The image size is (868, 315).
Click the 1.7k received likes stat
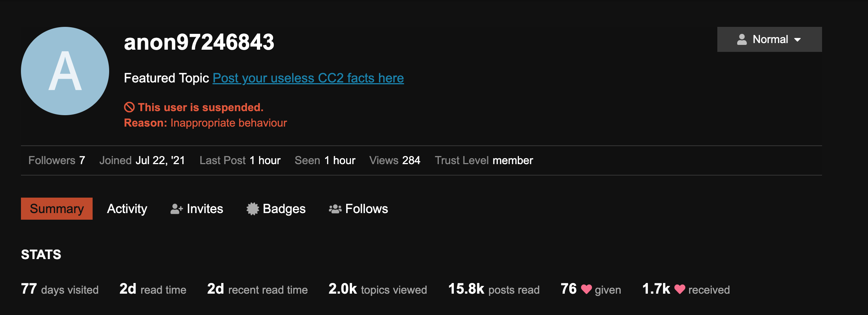[686, 289]
